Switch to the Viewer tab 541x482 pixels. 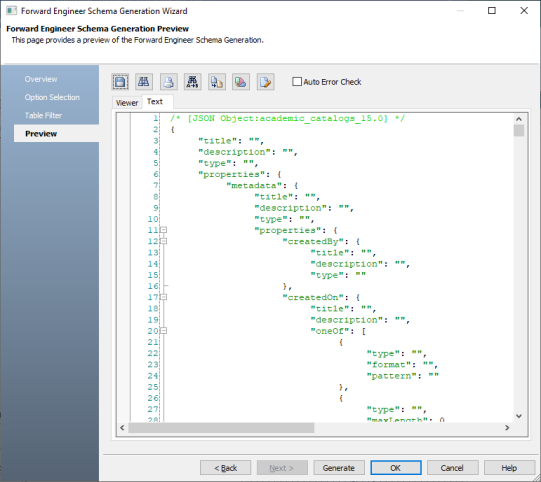(x=127, y=103)
